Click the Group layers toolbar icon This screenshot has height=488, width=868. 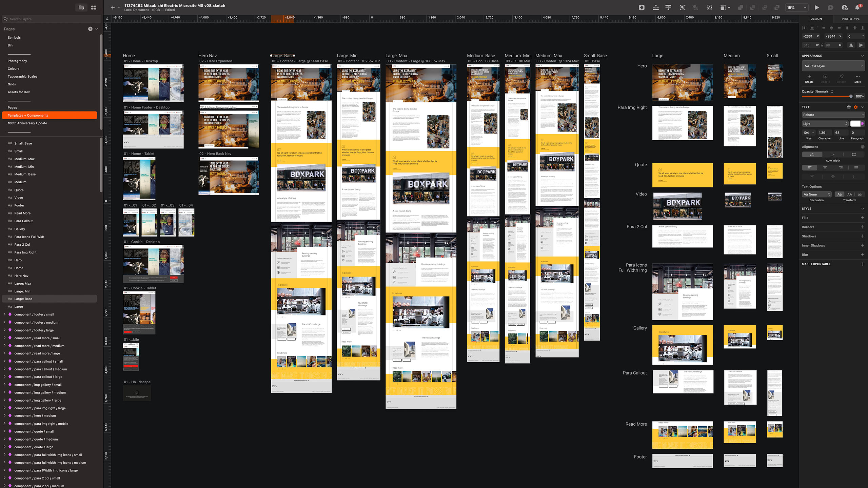(x=683, y=7)
